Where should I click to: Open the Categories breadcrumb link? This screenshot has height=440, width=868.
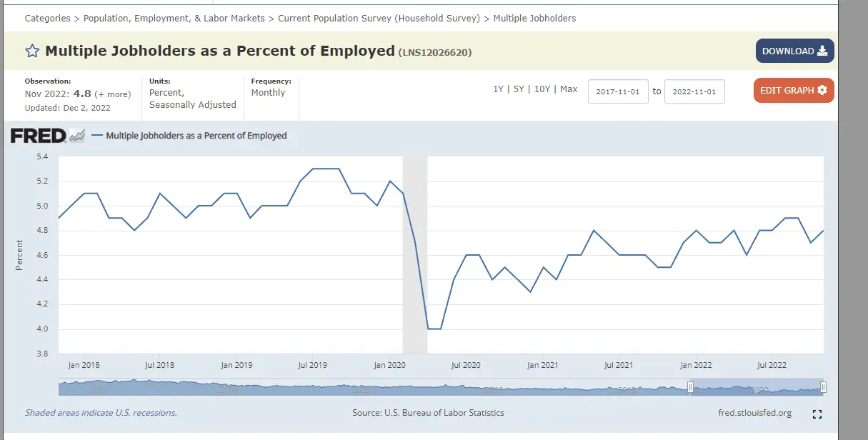(x=47, y=18)
